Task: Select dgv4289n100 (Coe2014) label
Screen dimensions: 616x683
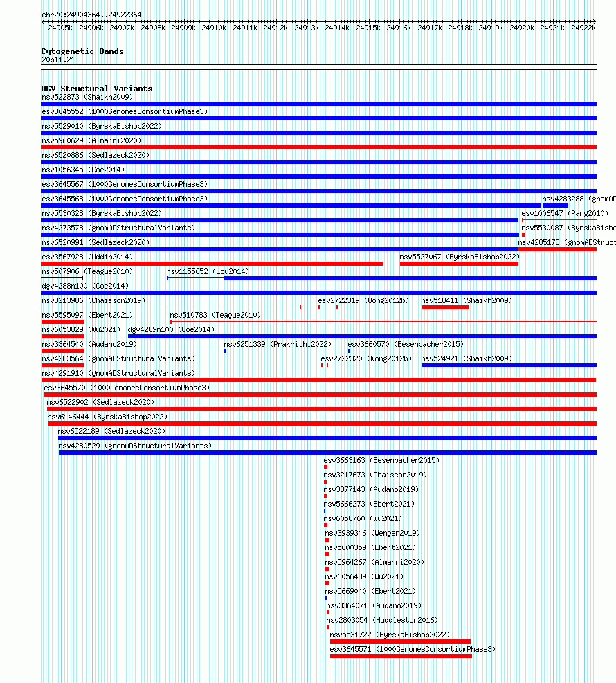Action: point(171,330)
